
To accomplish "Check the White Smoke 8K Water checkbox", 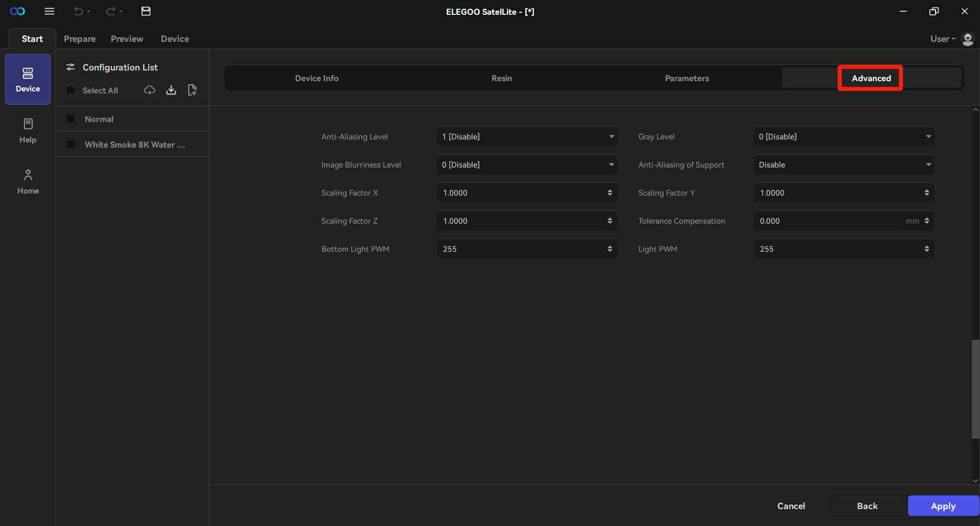I will (x=71, y=145).
